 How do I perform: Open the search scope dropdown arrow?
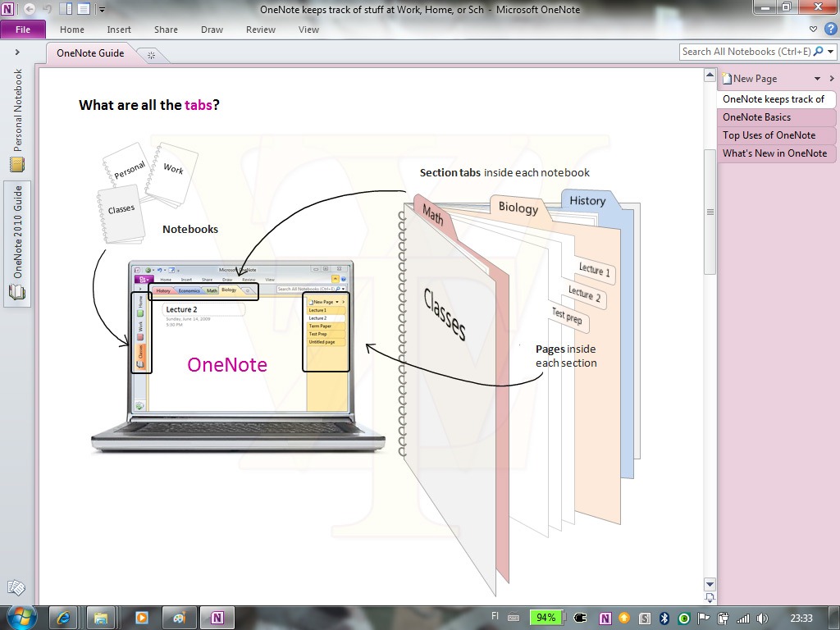click(x=830, y=52)
